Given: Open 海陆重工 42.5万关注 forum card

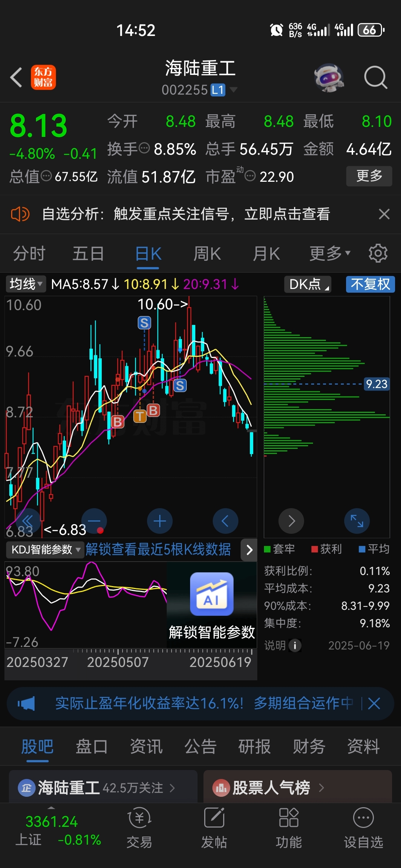Looking at the screenshot, I should 103,787.
